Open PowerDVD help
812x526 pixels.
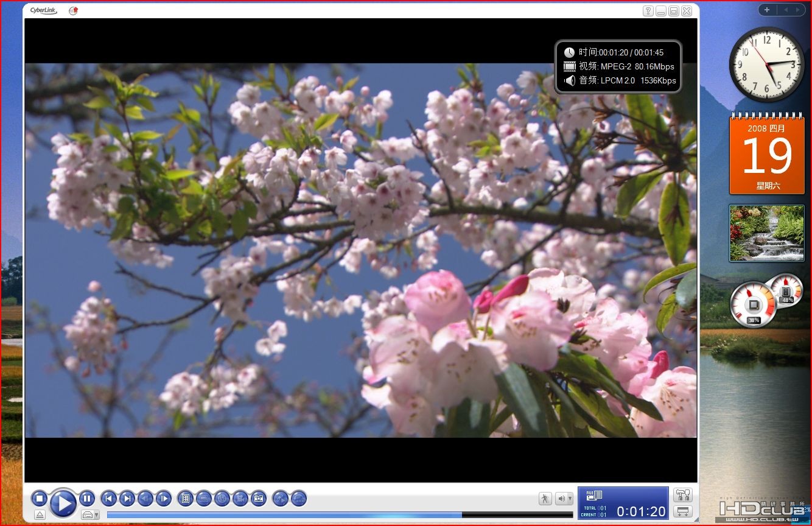649,11
